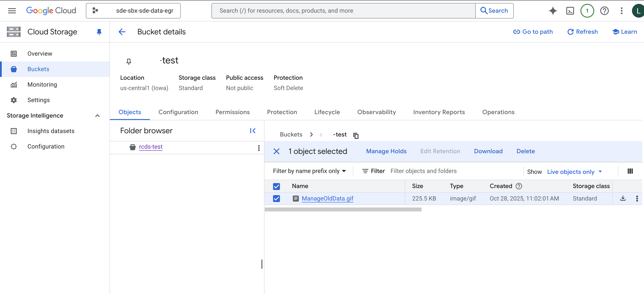Deselect the ManageOldData.gif row checkbox
644x294 pixels.
(x=276, y=198)
